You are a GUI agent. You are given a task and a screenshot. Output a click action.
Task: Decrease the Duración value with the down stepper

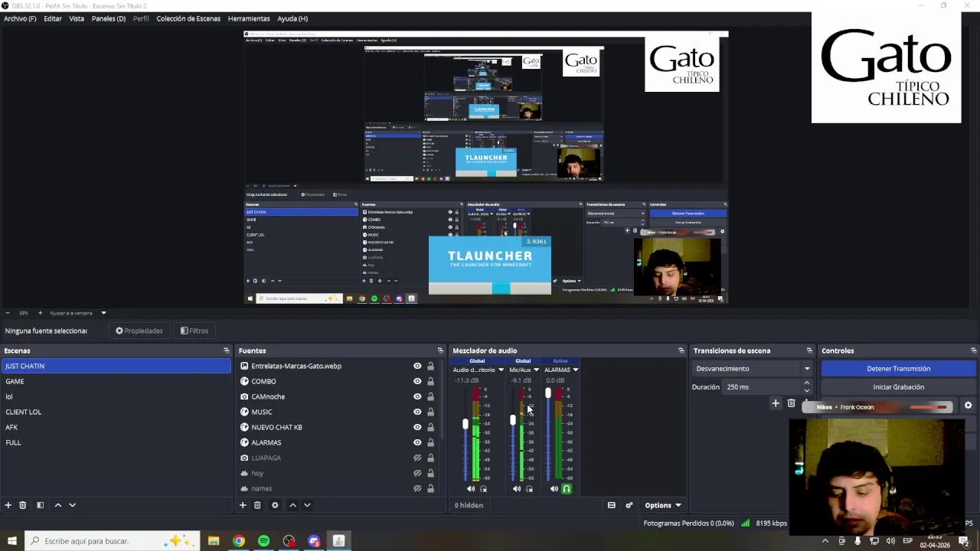[807, 390]
